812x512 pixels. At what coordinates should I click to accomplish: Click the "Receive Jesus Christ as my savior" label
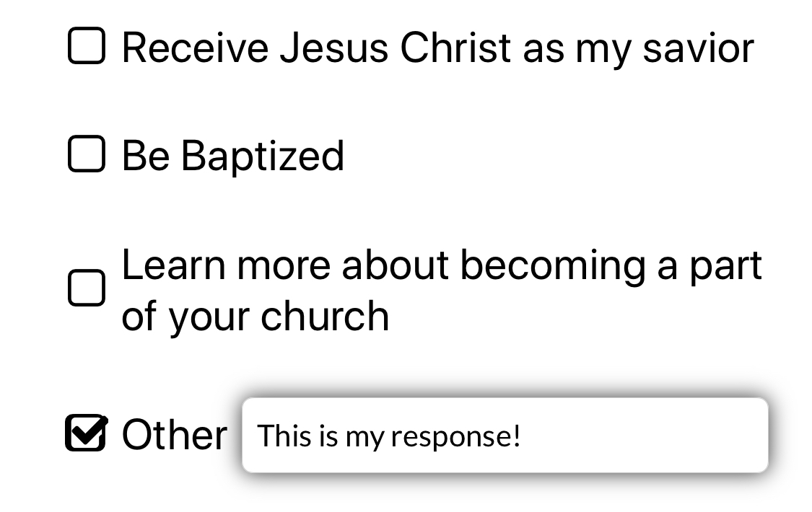[x=437, y=48]
